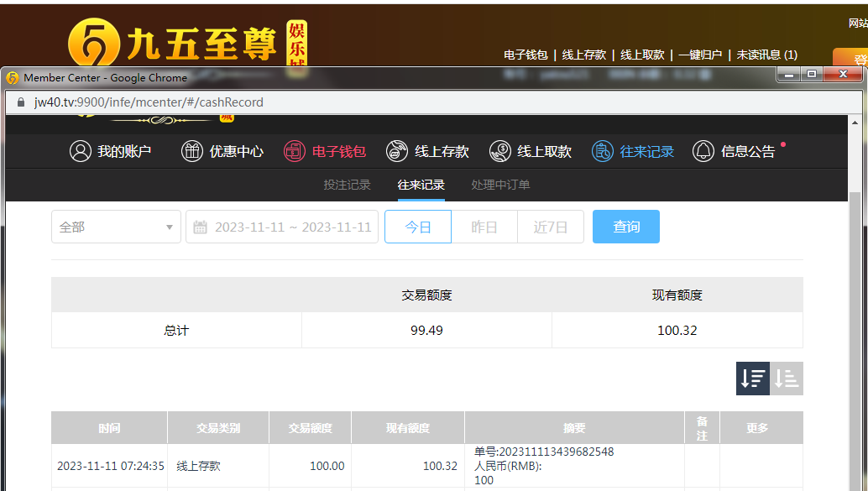
Task: Open the 优惠中心 gift icon
Action: tap(192, 151)
